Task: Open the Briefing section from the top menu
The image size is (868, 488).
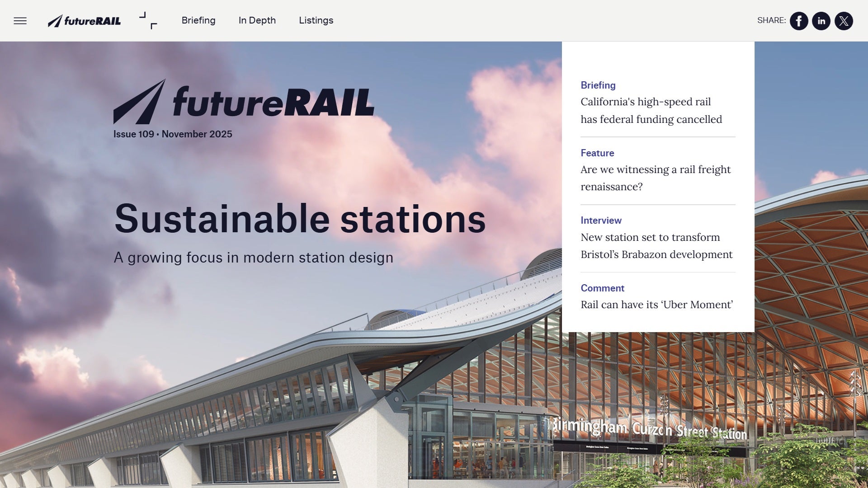Action: coord(198,20)
